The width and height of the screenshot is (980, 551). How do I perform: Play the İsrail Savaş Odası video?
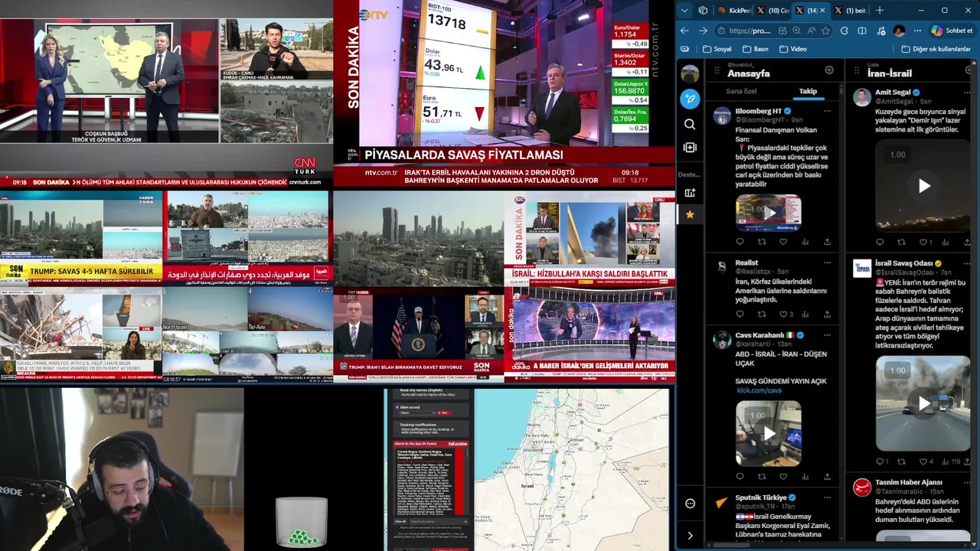click(924, 403)
